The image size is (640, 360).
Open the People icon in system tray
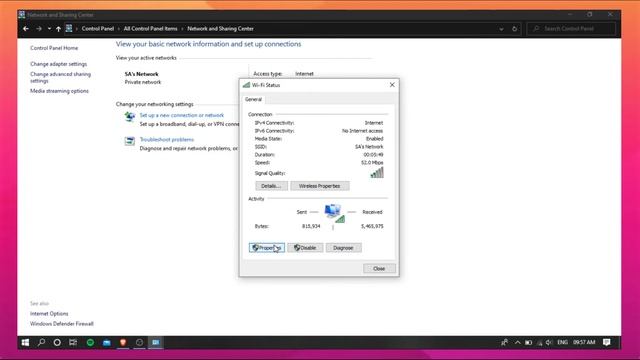click(x=504, y=342)
